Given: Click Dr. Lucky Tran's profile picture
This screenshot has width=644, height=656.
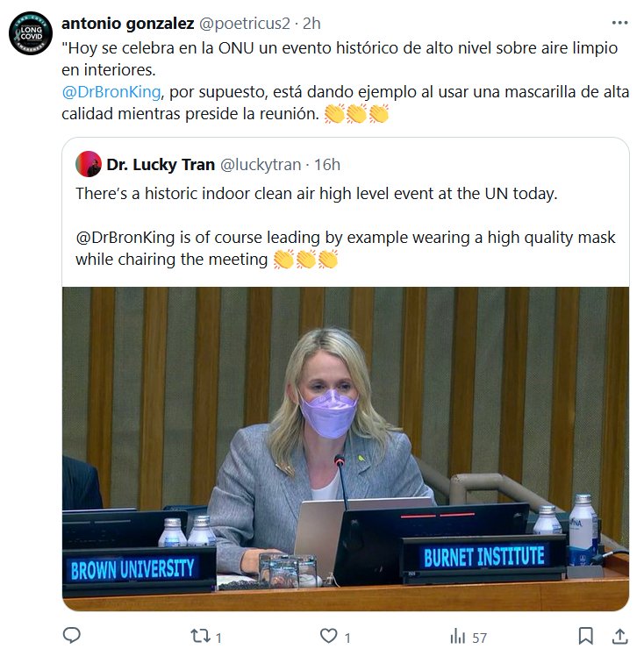Looking at the screenshot, I should coord(89,164).
